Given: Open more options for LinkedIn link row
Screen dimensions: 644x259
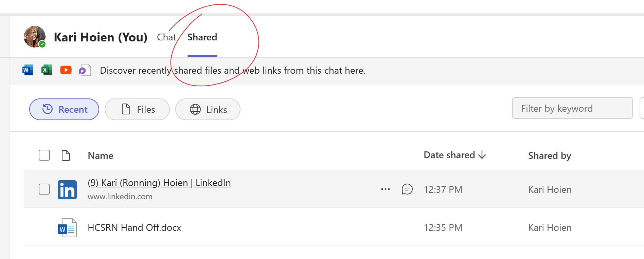Looking at the screenshot, I should tap(386, 189).
